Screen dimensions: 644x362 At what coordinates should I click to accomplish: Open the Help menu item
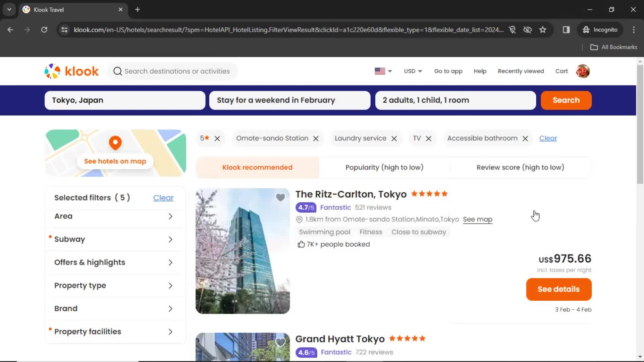(480, 71)
